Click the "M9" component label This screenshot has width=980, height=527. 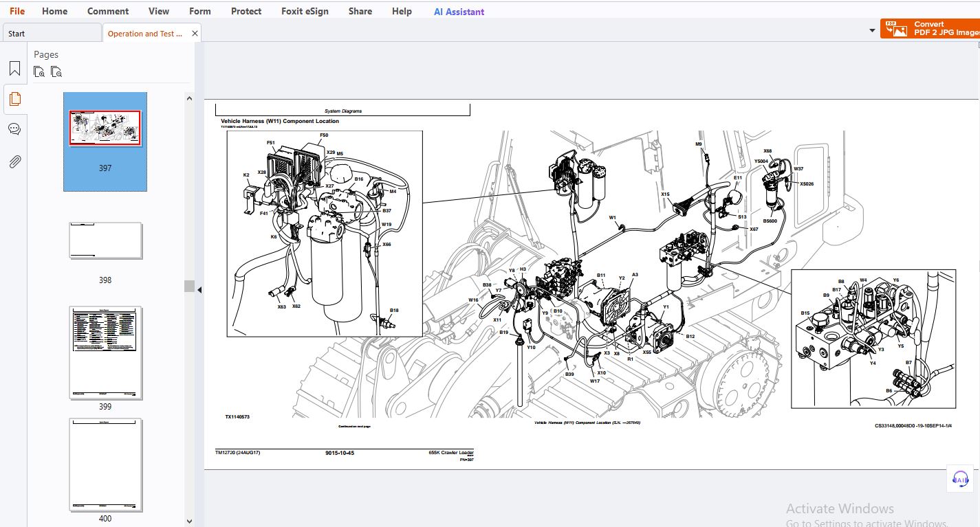coord(699,144)
